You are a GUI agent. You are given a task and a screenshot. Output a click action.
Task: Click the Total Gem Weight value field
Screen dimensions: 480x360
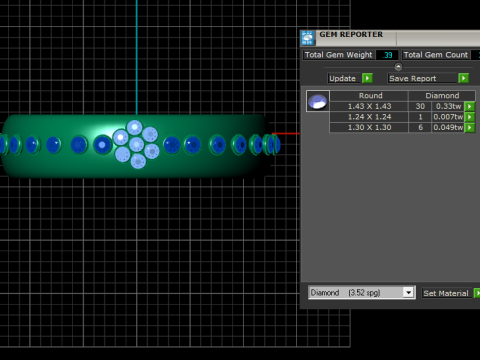point(387,55)
